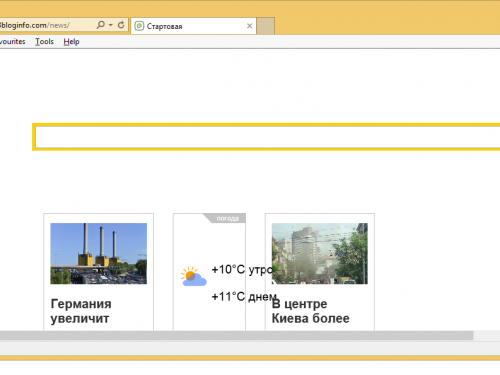
Task: Open the Favourites menu
Action: point(13,42)
